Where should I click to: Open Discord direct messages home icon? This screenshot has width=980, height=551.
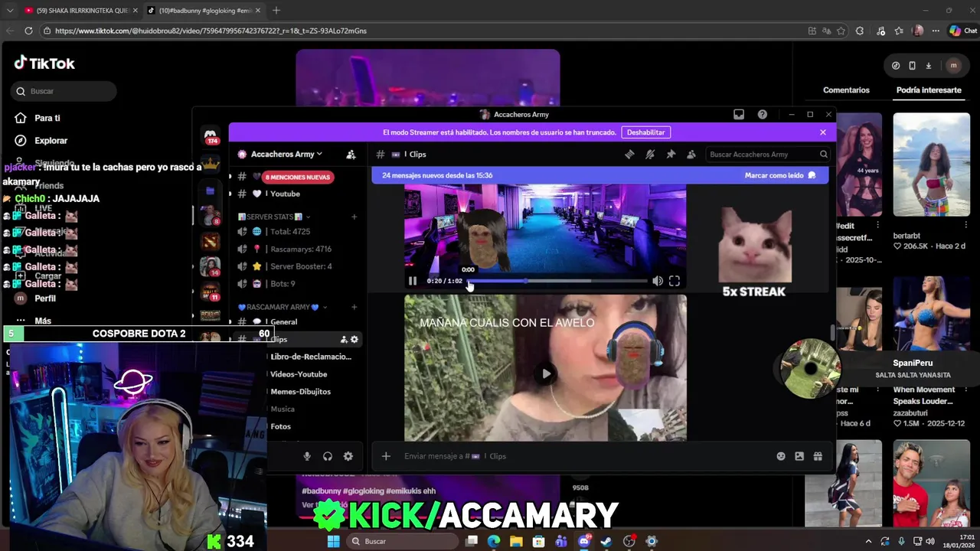[211, 135]
